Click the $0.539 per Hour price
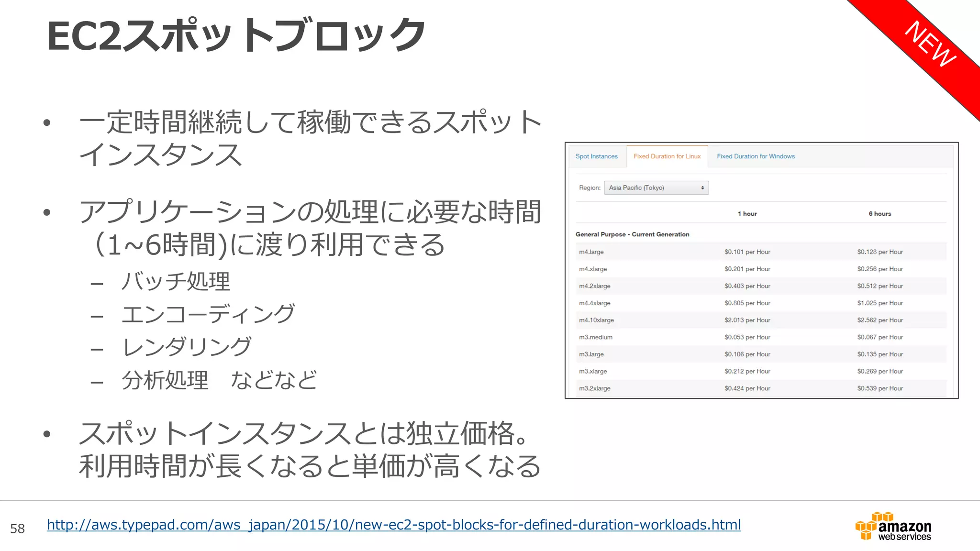This screenshot has width=980, height=551. point(880,388)
